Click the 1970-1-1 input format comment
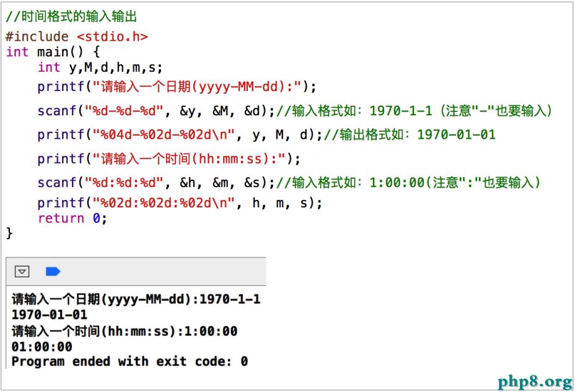575x392 pixels. tap(414, 111)
